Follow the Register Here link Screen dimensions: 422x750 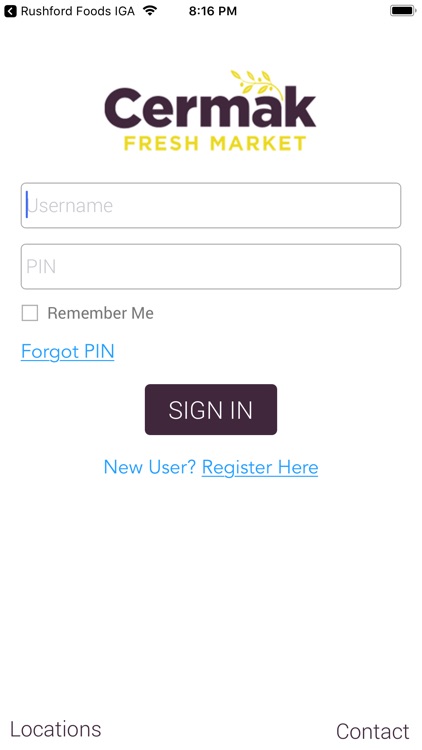[260, 467]
